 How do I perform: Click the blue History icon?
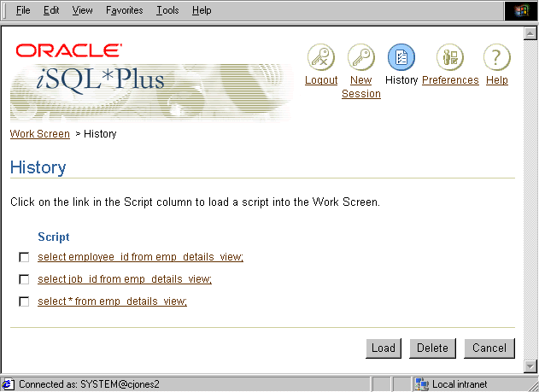401,57
